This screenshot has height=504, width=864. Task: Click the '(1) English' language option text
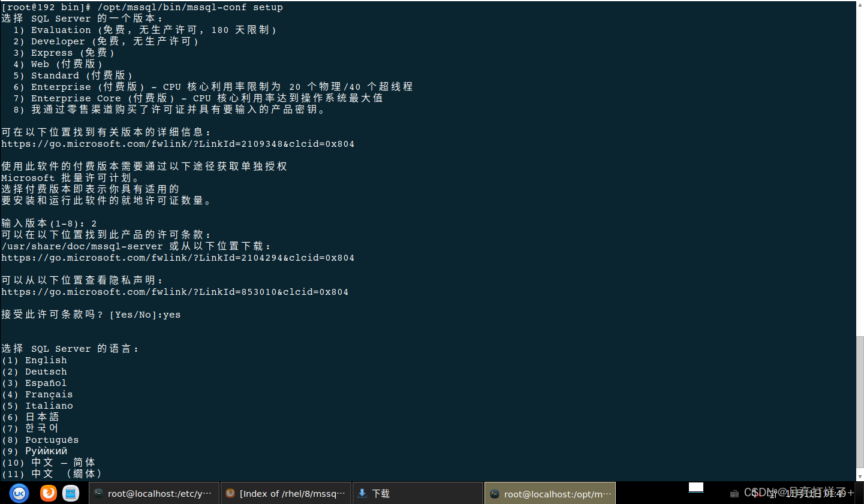tap(34, 360)
